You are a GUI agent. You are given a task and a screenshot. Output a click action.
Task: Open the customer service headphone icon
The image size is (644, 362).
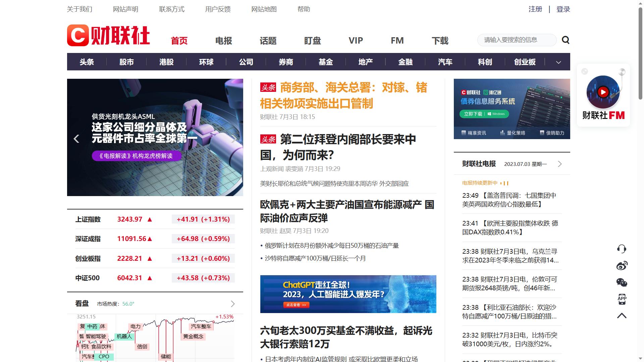pos(622,249)
